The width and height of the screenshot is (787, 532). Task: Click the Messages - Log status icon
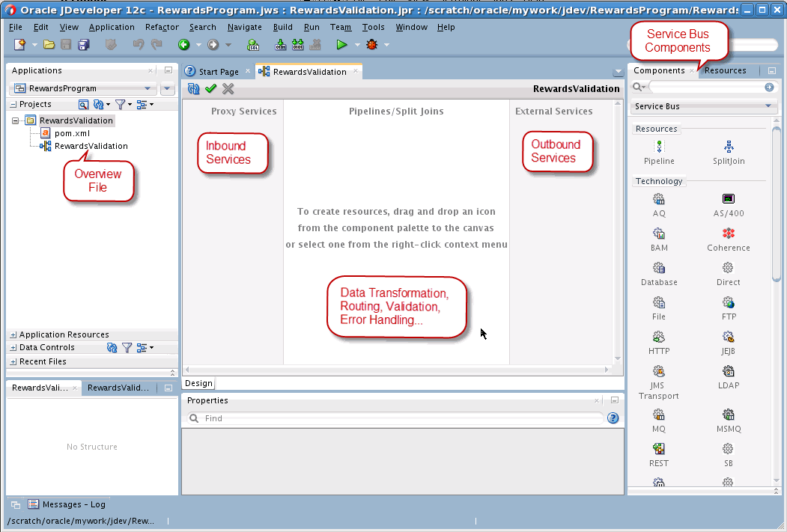click(33, 504)
